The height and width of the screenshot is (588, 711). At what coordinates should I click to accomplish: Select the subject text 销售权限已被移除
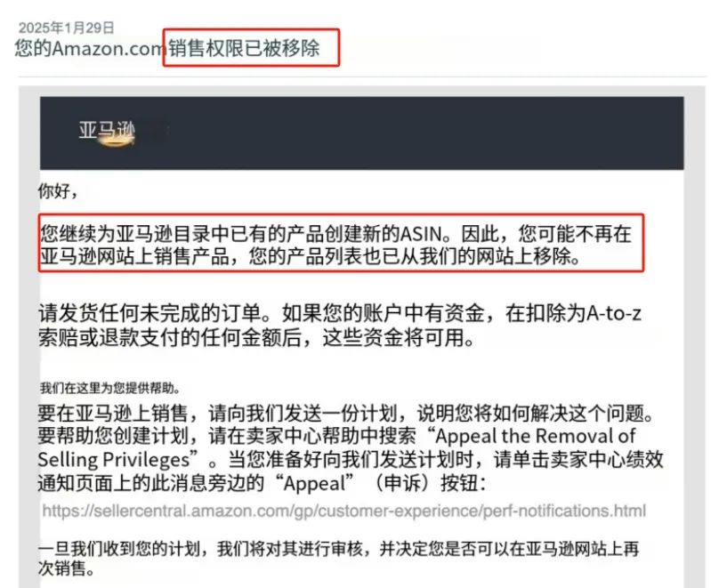[x=245, y=48]
